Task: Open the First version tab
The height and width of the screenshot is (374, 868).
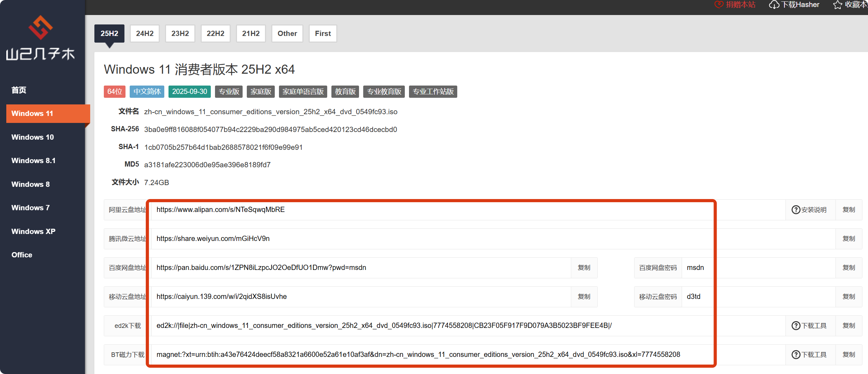Action: pos(323,34)
